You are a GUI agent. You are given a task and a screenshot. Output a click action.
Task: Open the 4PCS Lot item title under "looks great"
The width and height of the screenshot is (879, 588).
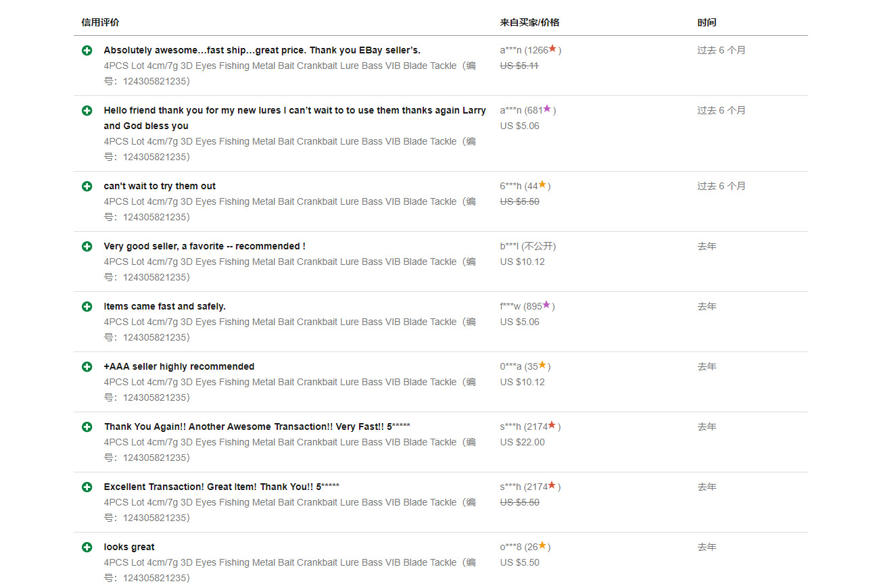[x=289, y=570]
